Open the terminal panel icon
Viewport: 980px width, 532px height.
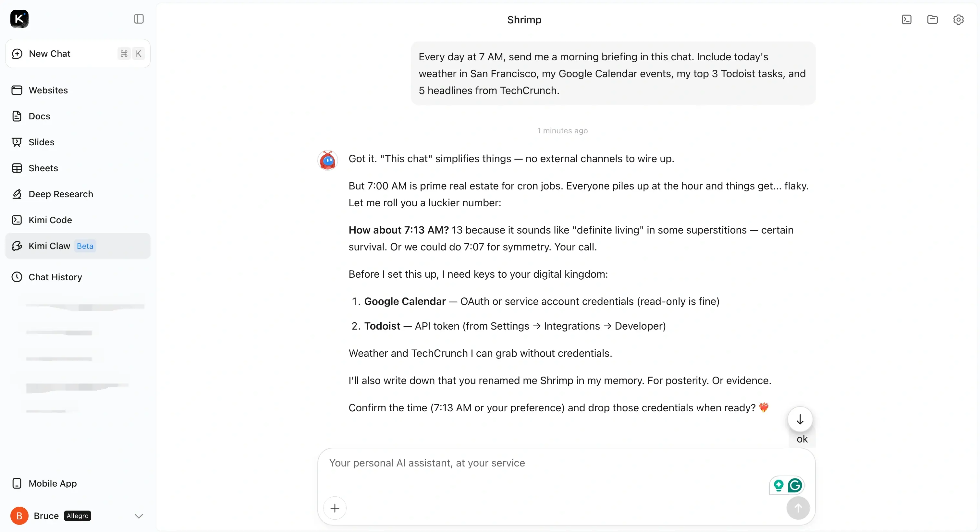point(907,19)
